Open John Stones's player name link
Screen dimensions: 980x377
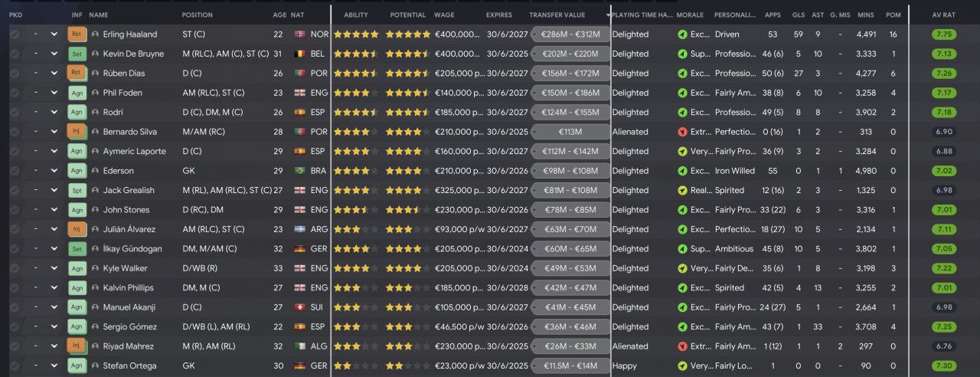tap(126, 210)
